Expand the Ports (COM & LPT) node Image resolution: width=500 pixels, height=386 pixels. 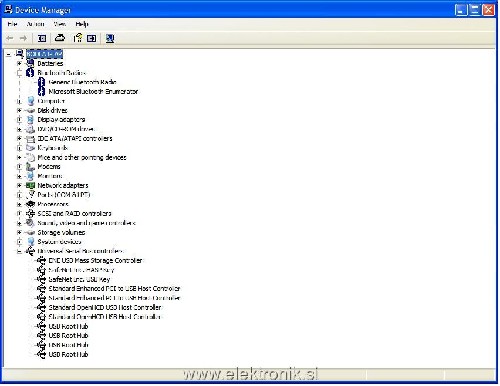[19, 195]
